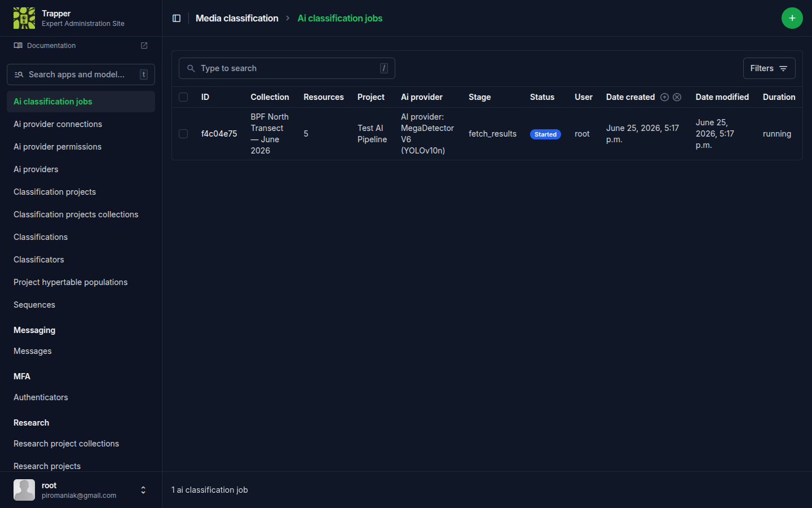Viewport: 812px width, 508px height.
Task: Focus Search apps and models field
Action: pyautogui.click(x=81, y=75)
